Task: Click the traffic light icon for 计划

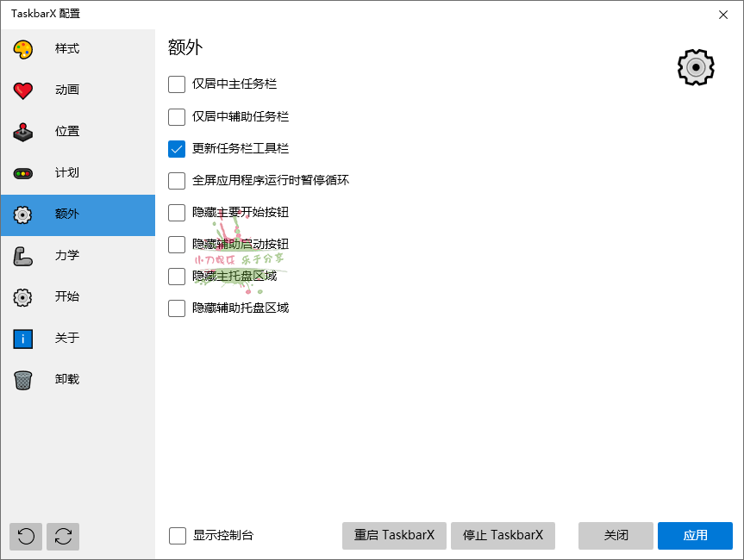Action: click(23, 173)
